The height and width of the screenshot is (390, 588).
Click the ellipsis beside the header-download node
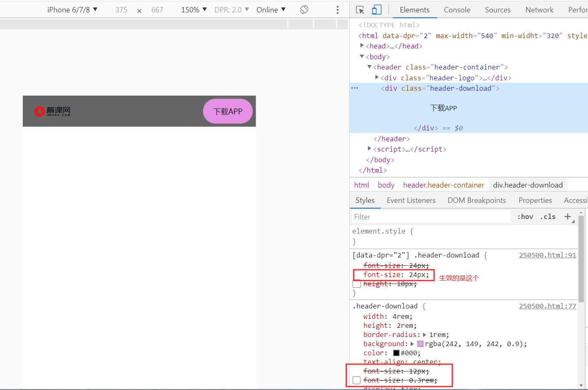pyautogui.click(x=355, y=88)
